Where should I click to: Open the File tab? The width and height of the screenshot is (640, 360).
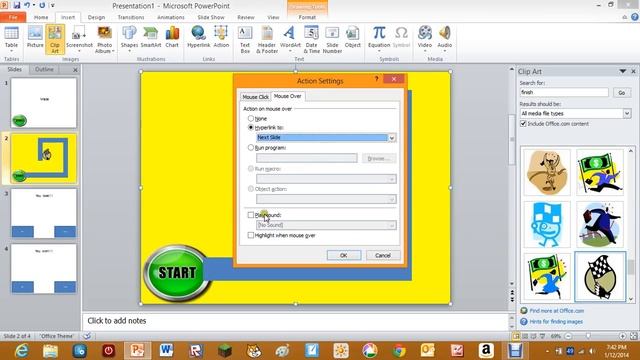pos(13,17)
